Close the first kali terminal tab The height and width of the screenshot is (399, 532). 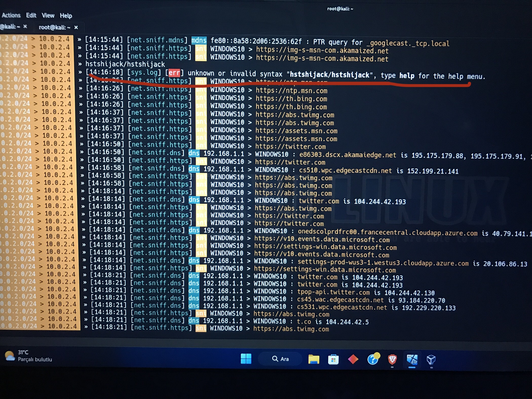25,26
